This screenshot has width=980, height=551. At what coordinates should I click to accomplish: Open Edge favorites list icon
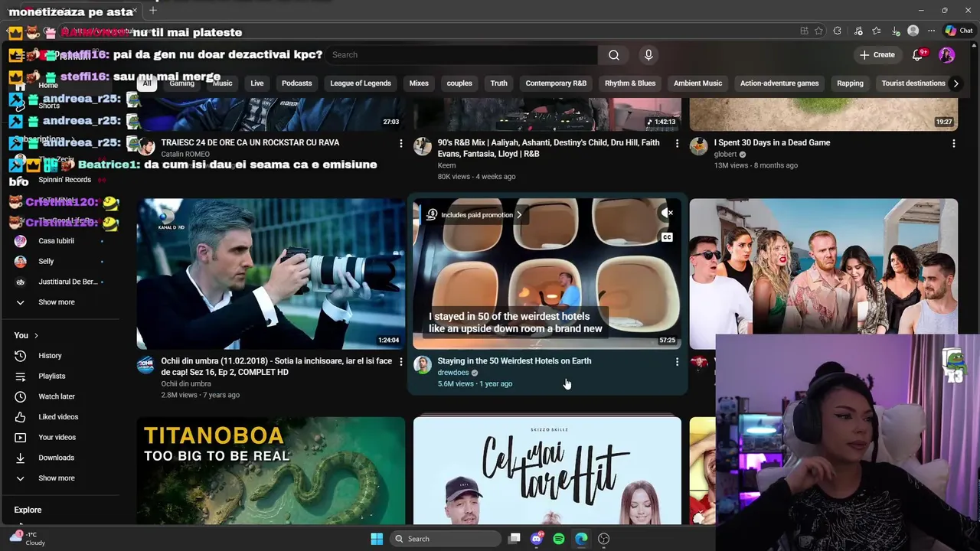[x=877, y=31]
